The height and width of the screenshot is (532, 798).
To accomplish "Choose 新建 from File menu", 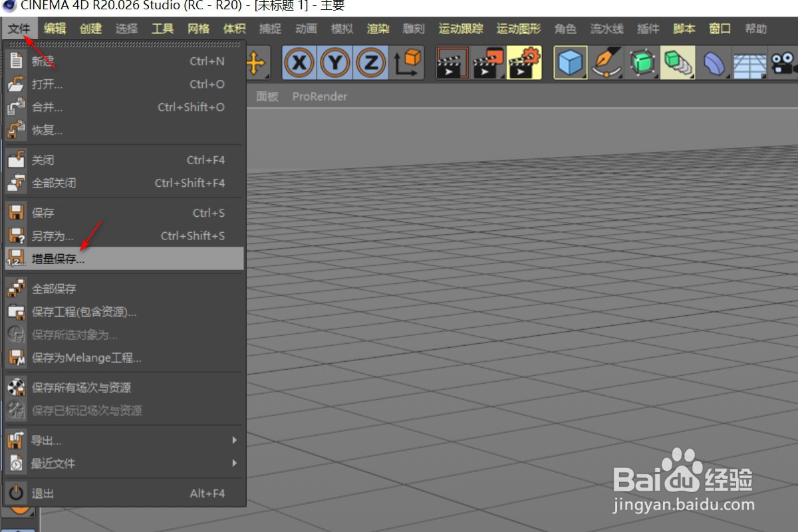I will [125, 61].
